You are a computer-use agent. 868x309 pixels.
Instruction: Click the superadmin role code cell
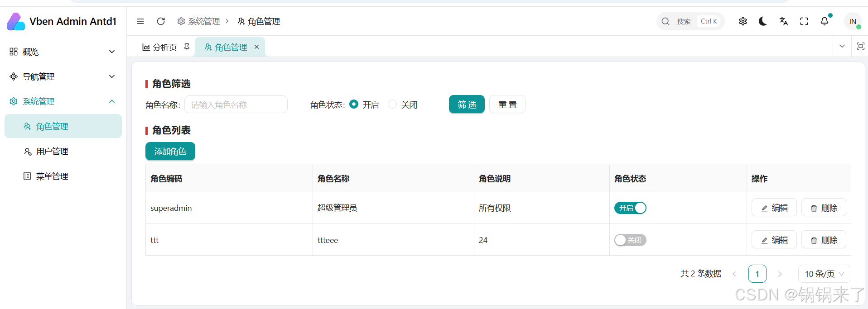pos(229,208)
